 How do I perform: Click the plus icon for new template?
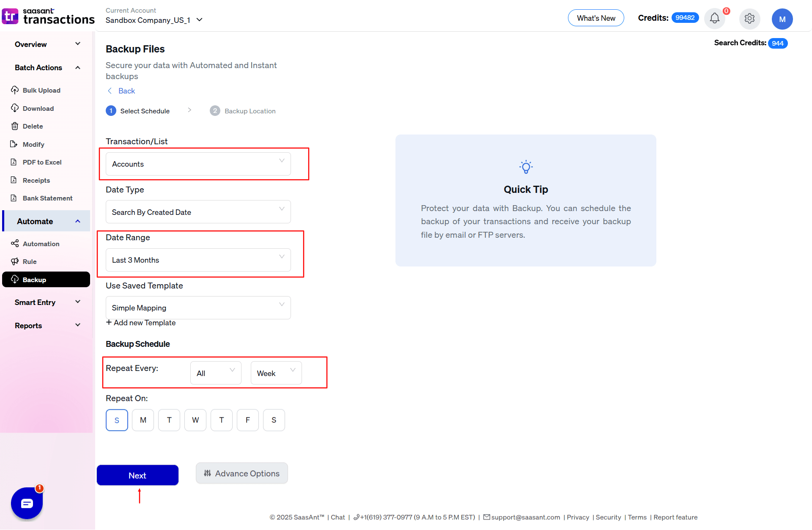point(109,322)
